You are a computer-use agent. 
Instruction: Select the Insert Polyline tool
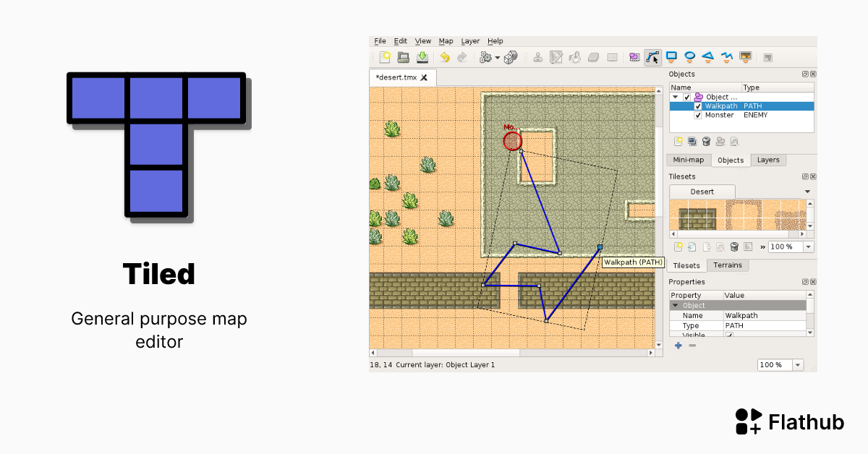click(726, 57)
